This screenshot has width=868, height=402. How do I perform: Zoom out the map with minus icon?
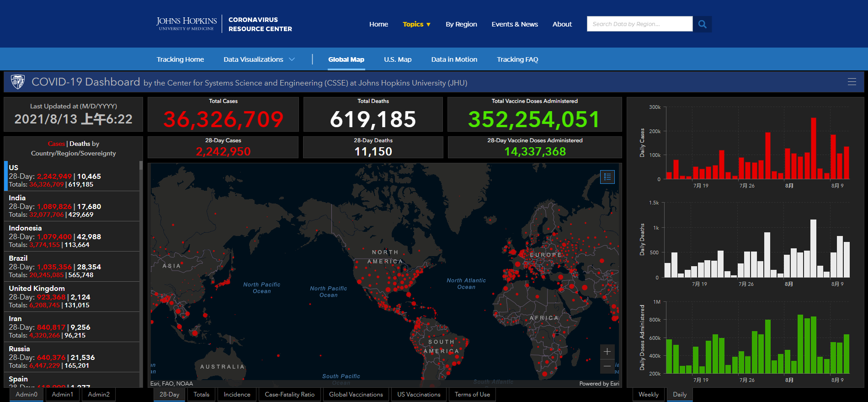(607, 366)
